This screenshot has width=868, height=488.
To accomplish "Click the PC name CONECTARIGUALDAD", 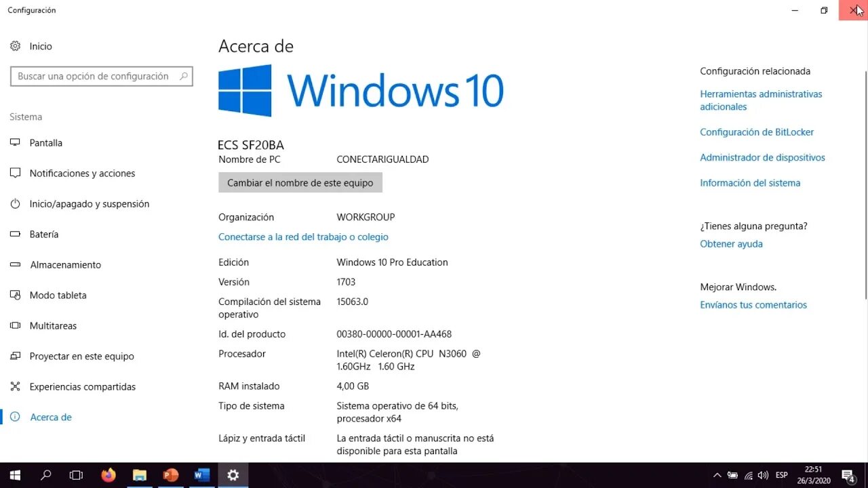I will pyautogui.click(x=382, y=159).
